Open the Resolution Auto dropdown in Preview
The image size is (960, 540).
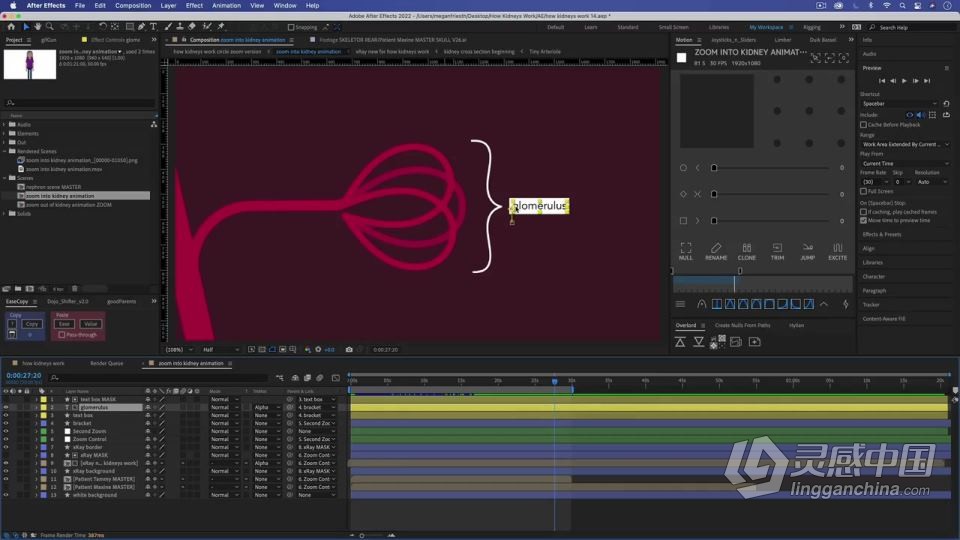[x=933, y=182]
